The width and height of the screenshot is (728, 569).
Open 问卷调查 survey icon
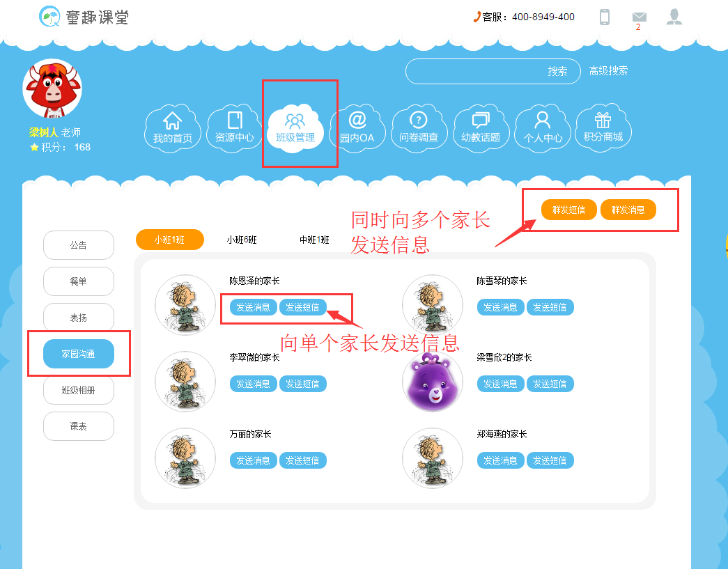click(419, 128)
